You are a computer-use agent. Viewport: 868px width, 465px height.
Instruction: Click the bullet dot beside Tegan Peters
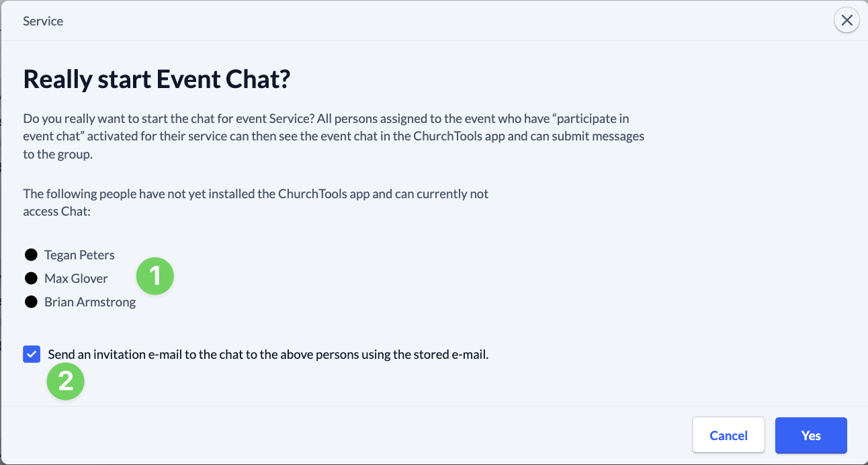pos(31,255)
